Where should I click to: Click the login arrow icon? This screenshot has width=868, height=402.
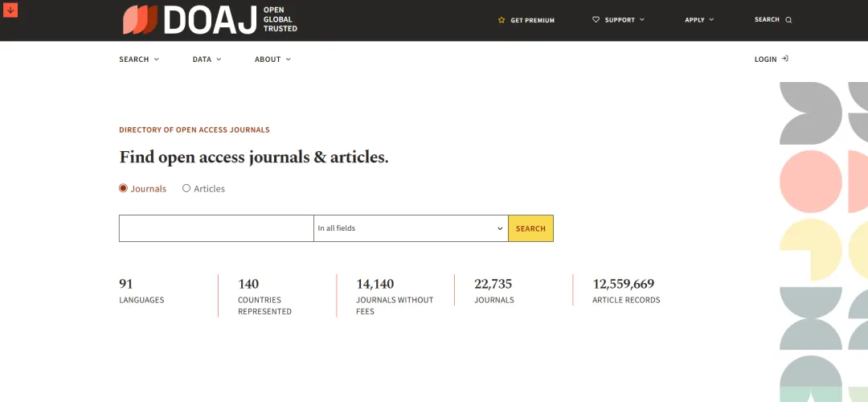(x=785, y=59)
